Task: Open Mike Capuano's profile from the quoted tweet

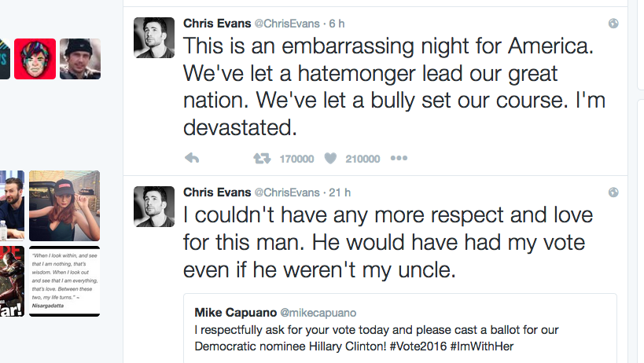Action: (232, 312)
